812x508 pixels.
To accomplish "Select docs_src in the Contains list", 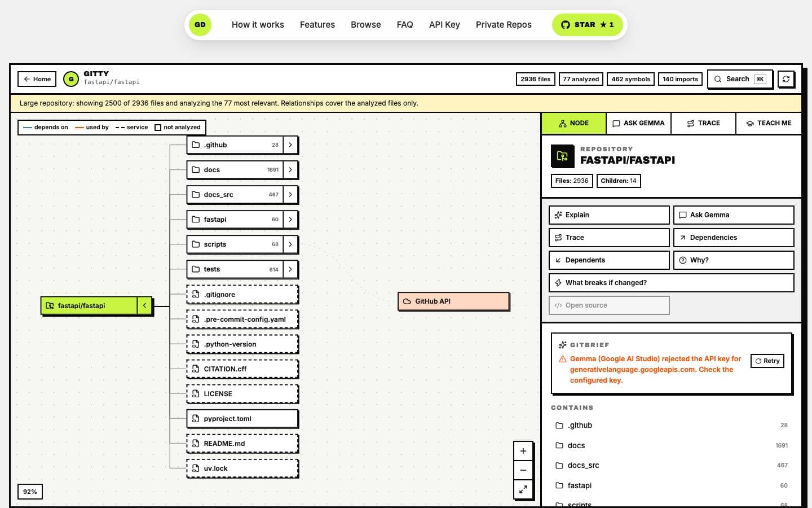I will tap(671, 466).
